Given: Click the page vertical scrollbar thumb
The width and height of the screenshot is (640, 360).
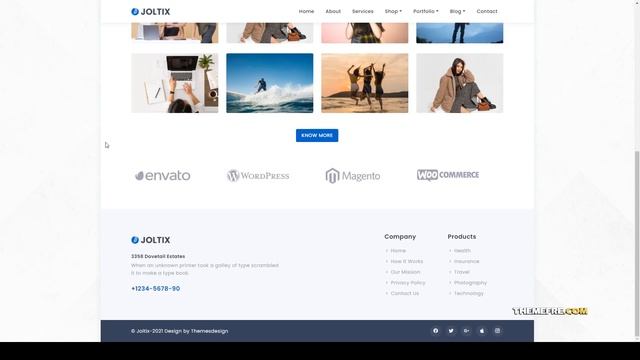Looking at the screenshot, I should point(637,244).
